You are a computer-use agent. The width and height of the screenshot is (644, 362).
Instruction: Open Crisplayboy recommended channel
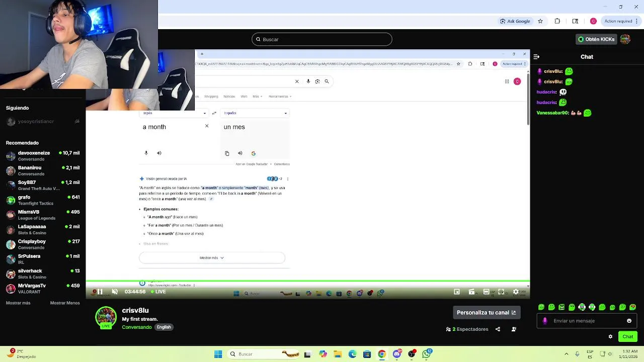tap(43, 244)
